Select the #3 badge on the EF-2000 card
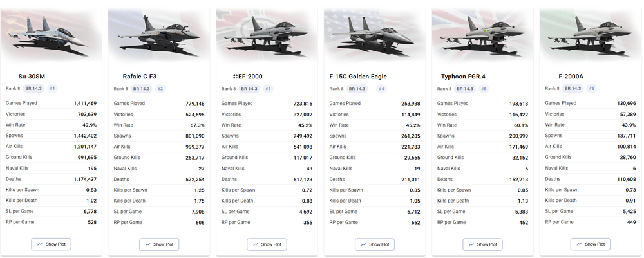Viewport: 644px width, 258px height. click(x=268, y=89)
